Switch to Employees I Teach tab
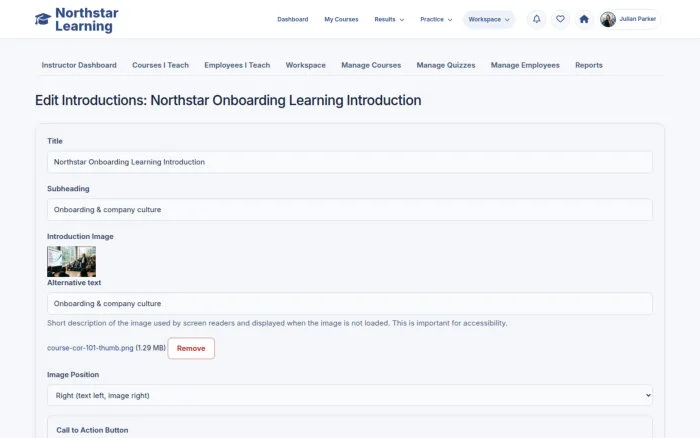 pos(237,65)
